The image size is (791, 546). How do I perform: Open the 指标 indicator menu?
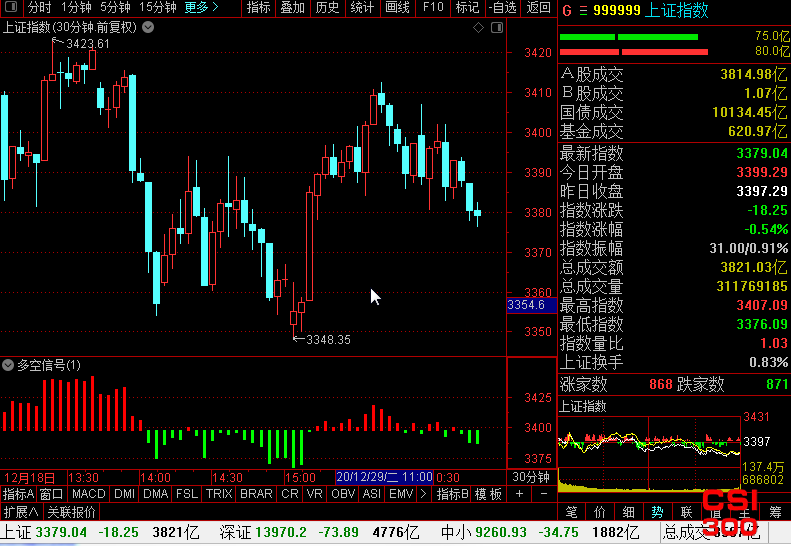(x=259, y=7)
